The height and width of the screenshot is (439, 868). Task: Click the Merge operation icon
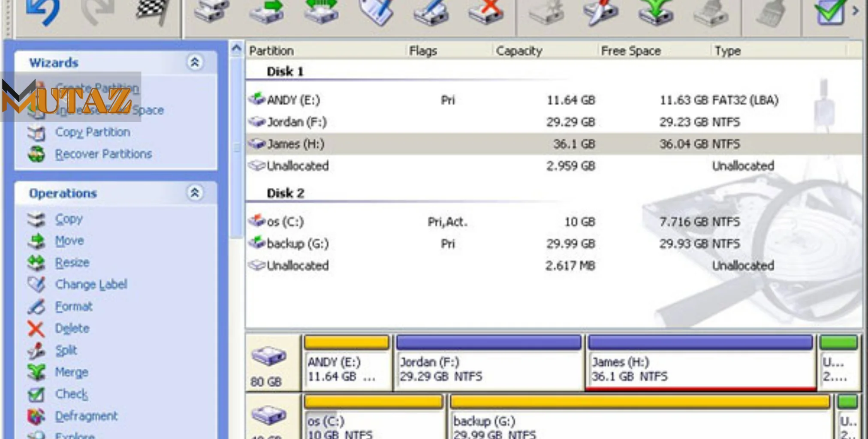tap(36, 373)
